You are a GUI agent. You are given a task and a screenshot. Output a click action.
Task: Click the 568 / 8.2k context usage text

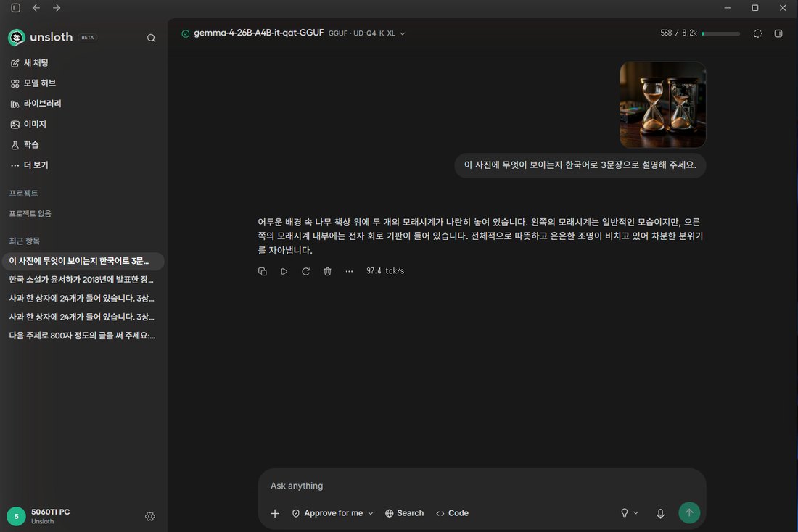pos(678,33)
